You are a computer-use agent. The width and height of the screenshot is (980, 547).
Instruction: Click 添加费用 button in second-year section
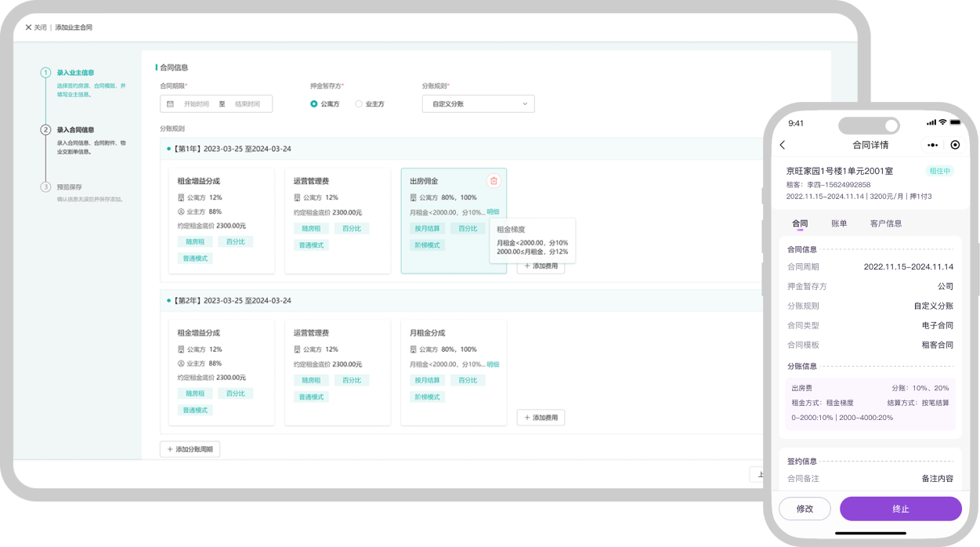(541, 418)
